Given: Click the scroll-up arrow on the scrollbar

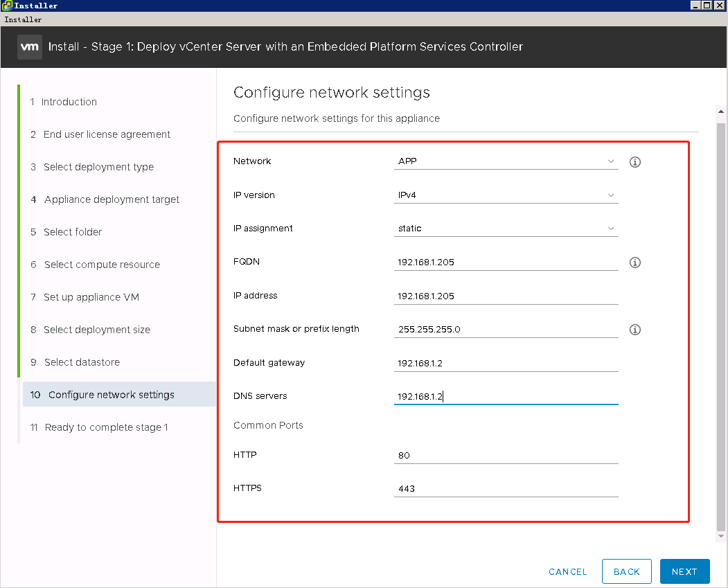Looking at the screenshot, I should [720, 111].
